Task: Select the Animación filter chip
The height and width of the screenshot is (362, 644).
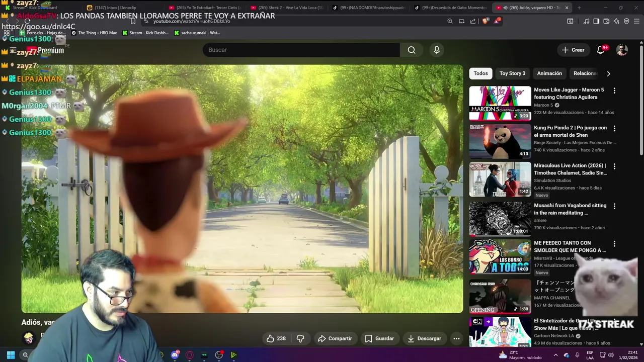Action: click(549, 73)
